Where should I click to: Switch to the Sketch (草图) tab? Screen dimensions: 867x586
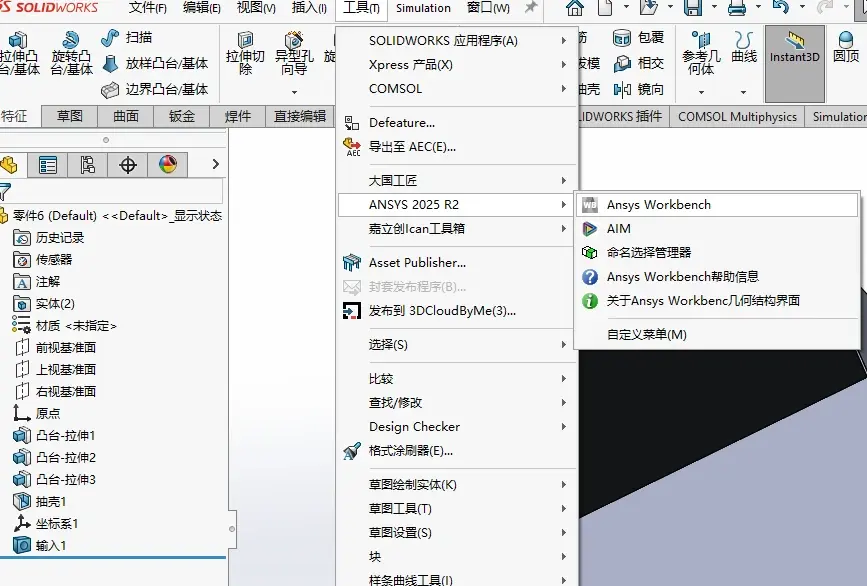click(70, 116)
